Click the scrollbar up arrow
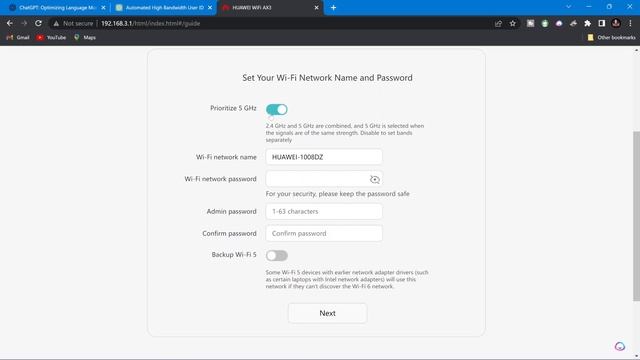This screenshot has height=360, width=640. click(636, 50)
